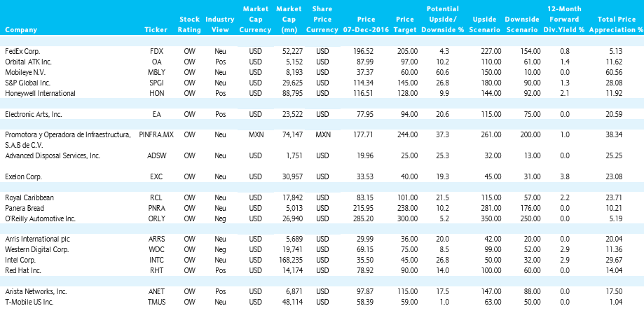Click Arista Networks upside scenario 147.00
Image resolution: width=644 pixels, height=313 pixels.
pyautogui.click(x=491, y=292)
